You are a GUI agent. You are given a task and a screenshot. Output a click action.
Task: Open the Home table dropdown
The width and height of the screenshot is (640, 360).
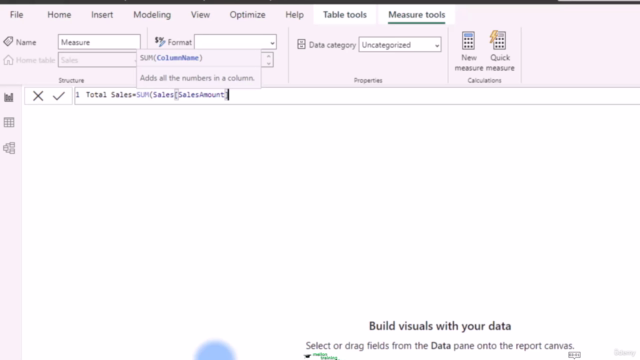[x=97, y=60]
